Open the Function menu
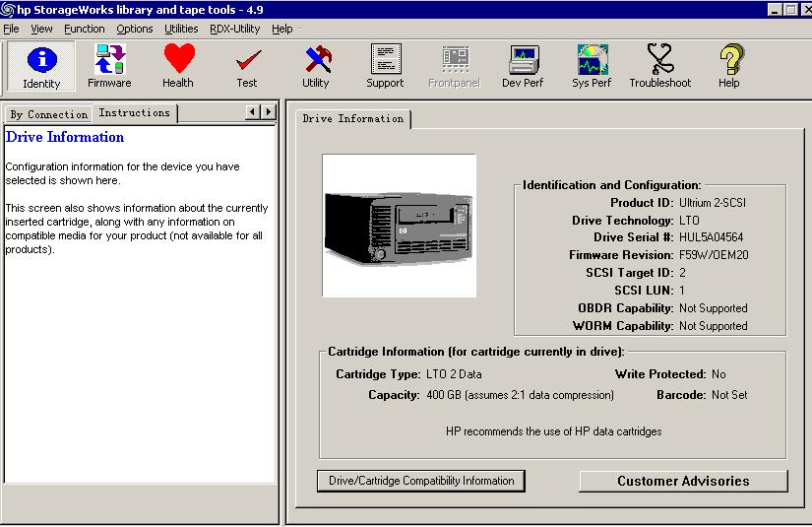 pos(85,29)
